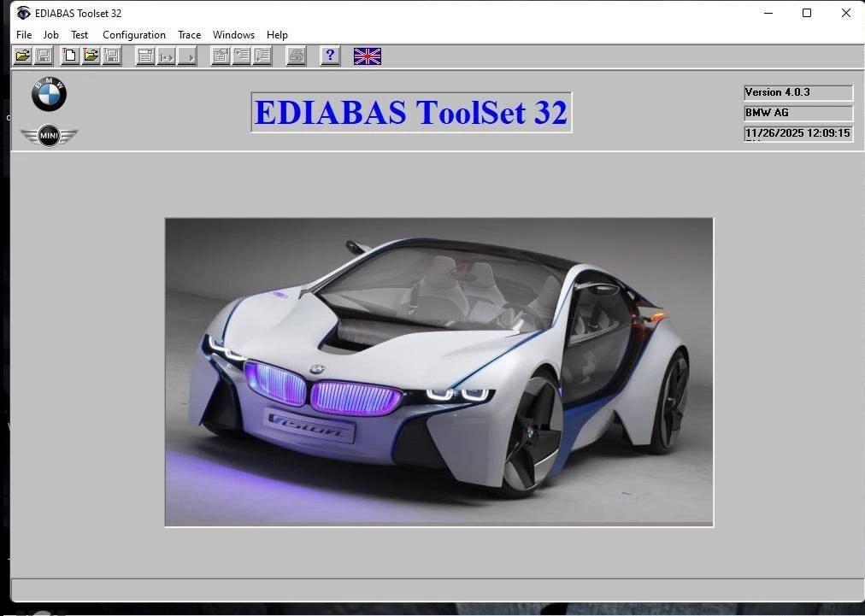The width and height of the screenshot is (865, 616).
Task: Close the EDIABAS Toolset 32 window
Action: pyautogui.click(x=845, y=13)
